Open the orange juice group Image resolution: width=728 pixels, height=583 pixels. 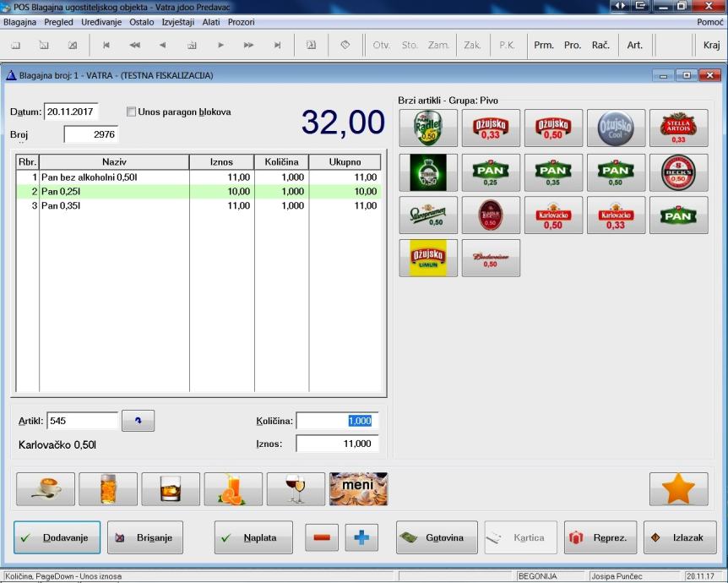point(234,488)
